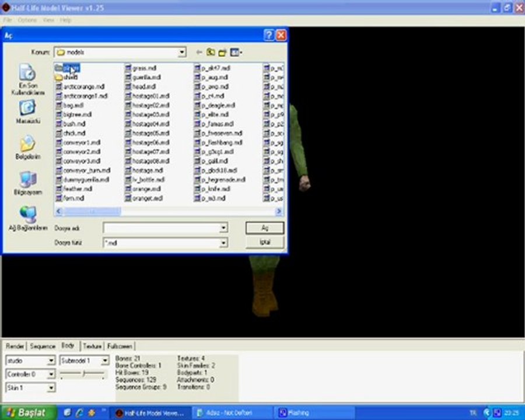This screenshot has width=525, height=420.
Task: Open the view menu dropdown in dialog toolbar
Action: pyautogui.click(x=236, y=52)
